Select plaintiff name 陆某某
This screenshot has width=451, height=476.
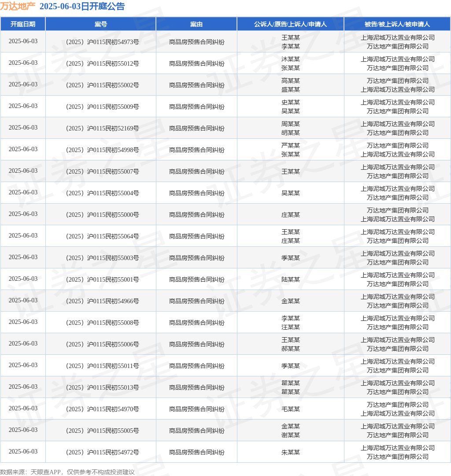[x=291, y=279]
